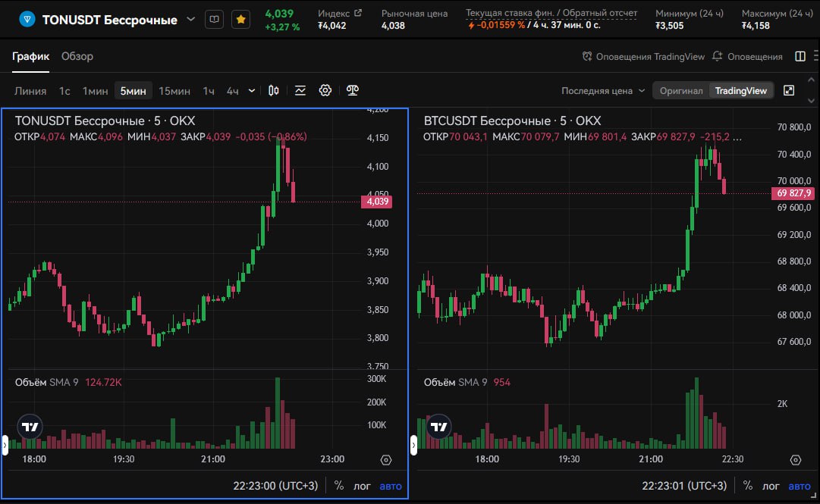Toggle percent scale on BTC chart
Viewport: 820px width, 504px height.
748,486
